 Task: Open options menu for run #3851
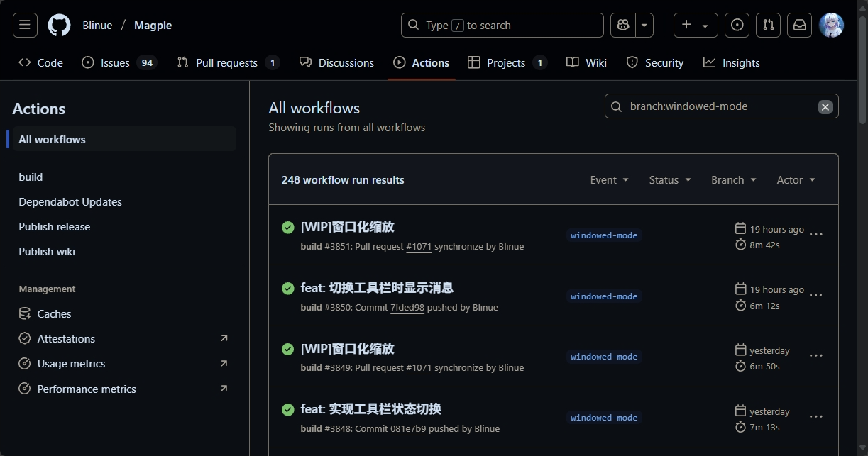point(816,235)
